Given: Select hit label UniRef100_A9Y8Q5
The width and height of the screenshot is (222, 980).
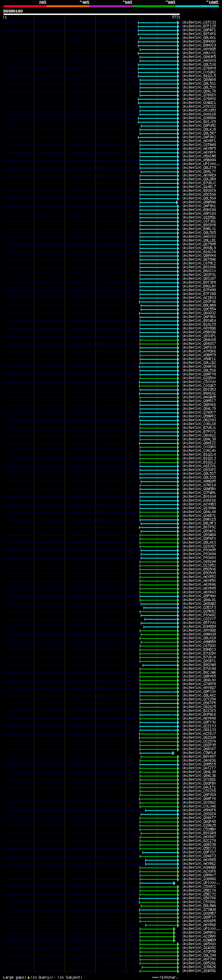Looking at the screenshot, I should tap(199, 49).
